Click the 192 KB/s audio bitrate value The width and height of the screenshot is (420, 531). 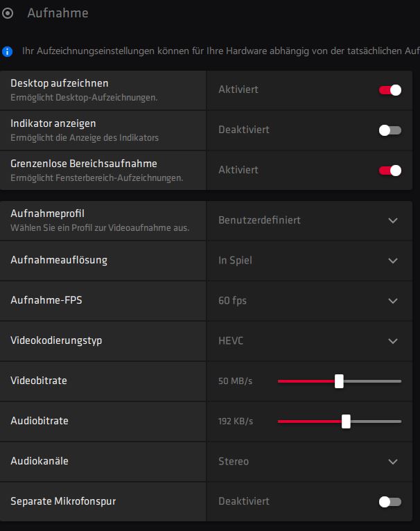[x=236, y=421]
